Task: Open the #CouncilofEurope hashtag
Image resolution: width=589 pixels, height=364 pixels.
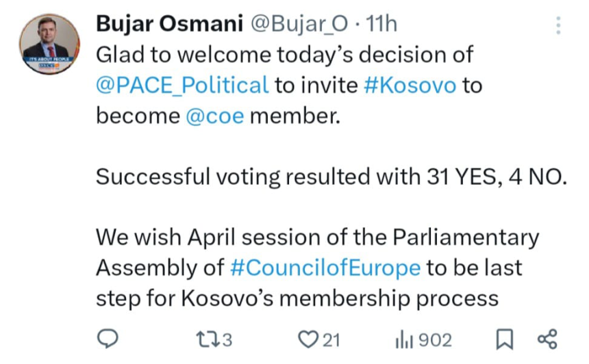Action: (325, 268)
